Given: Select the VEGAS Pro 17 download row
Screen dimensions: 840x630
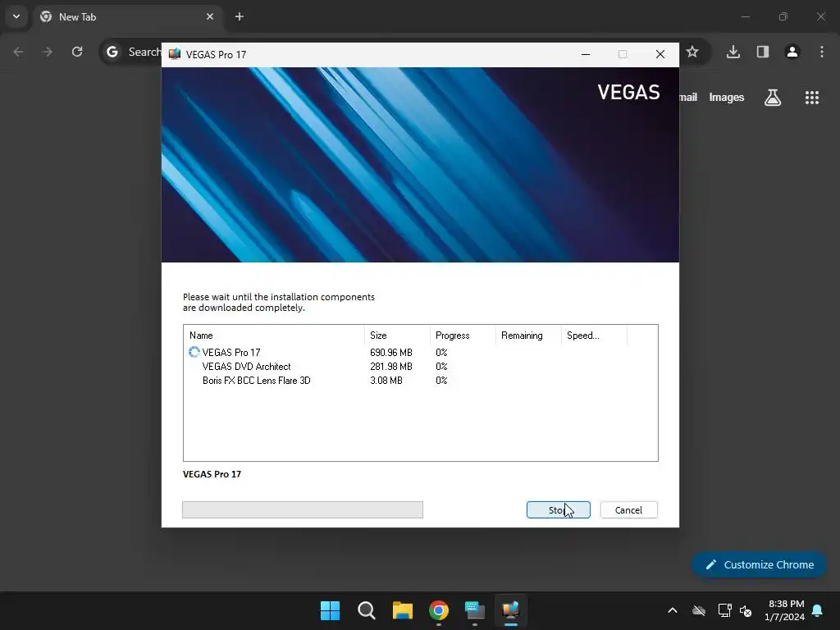Looking at the screenshot, I should [421, 353].
